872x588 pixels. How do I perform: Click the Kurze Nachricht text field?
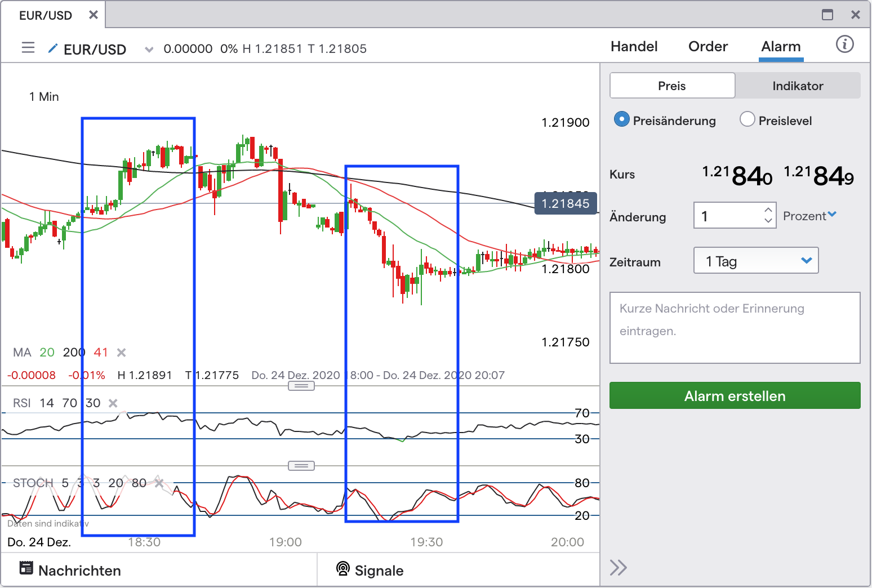coord(735,327)
